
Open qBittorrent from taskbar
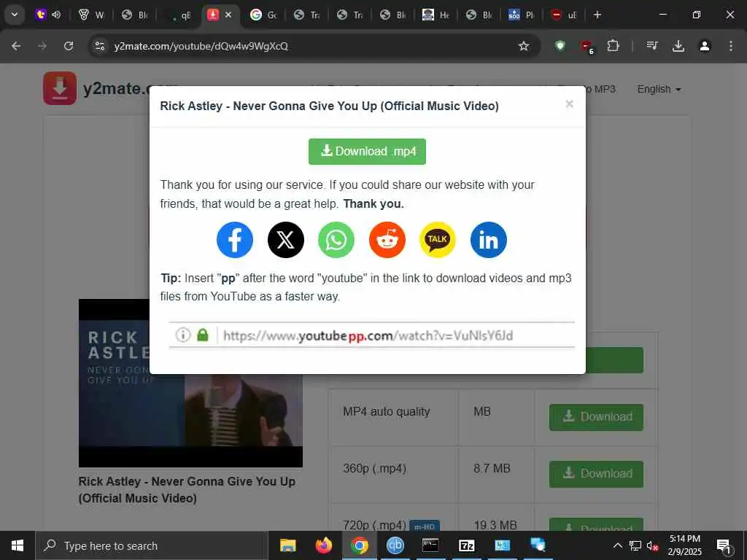point(395,545)
